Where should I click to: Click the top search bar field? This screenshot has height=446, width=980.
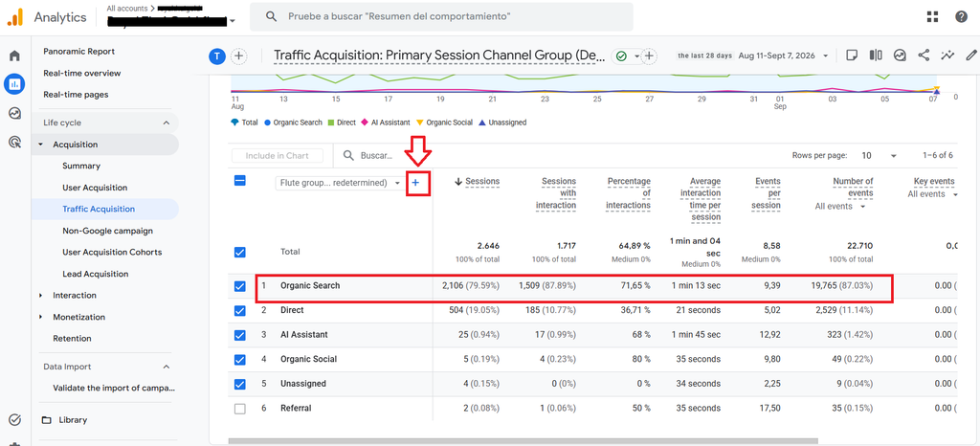pos(441,17)
